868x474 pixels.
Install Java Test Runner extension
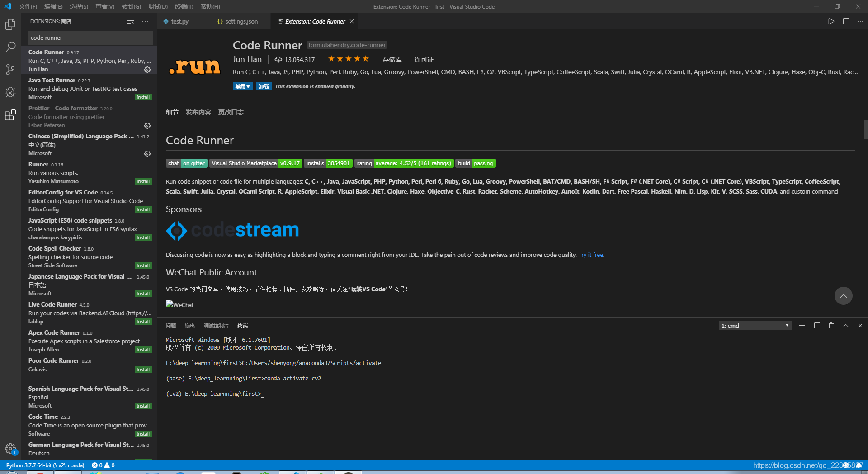click(x=143, y=97)
